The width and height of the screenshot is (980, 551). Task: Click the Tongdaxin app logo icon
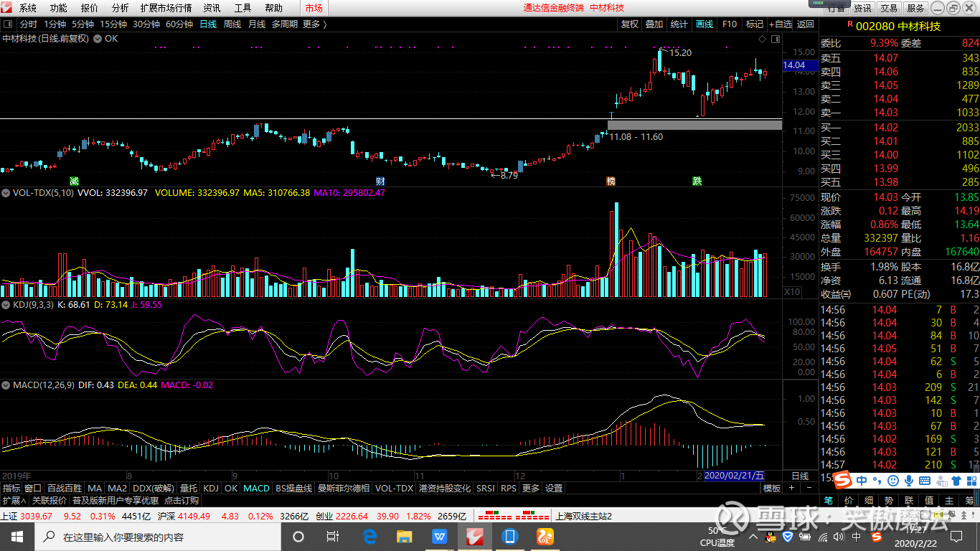8,8
